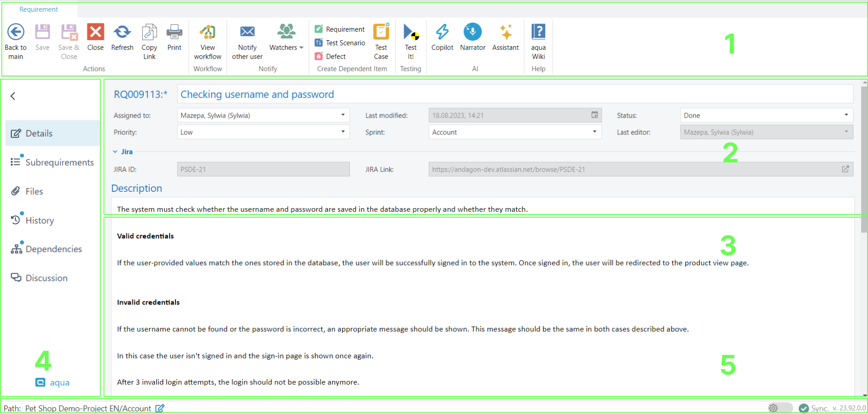The width and height of the screenshot is (868, 414).
Task: Open the View workflow diagram
Action: (208, 33)
